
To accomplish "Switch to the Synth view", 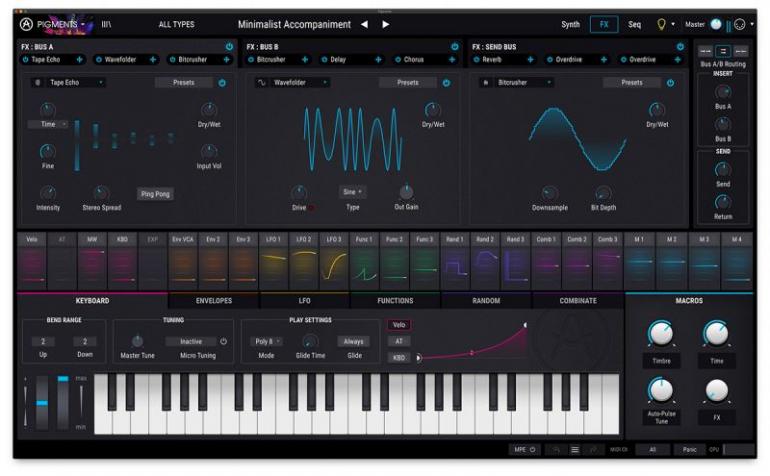I will tap(570, 24).
